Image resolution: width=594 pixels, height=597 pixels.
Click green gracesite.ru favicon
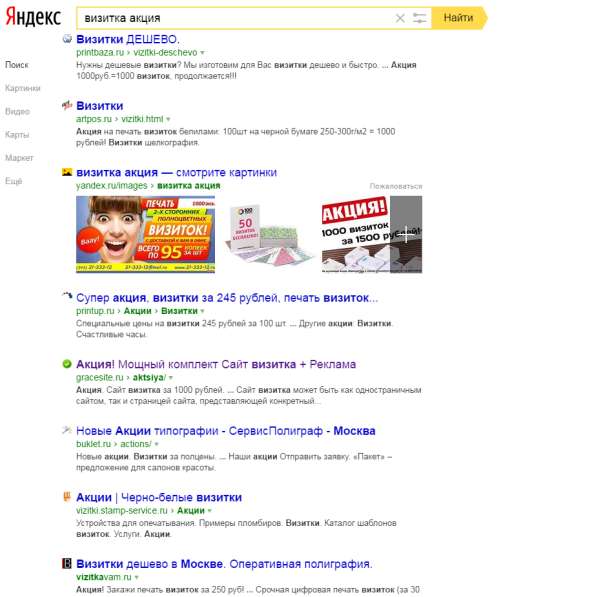[67, 364]
